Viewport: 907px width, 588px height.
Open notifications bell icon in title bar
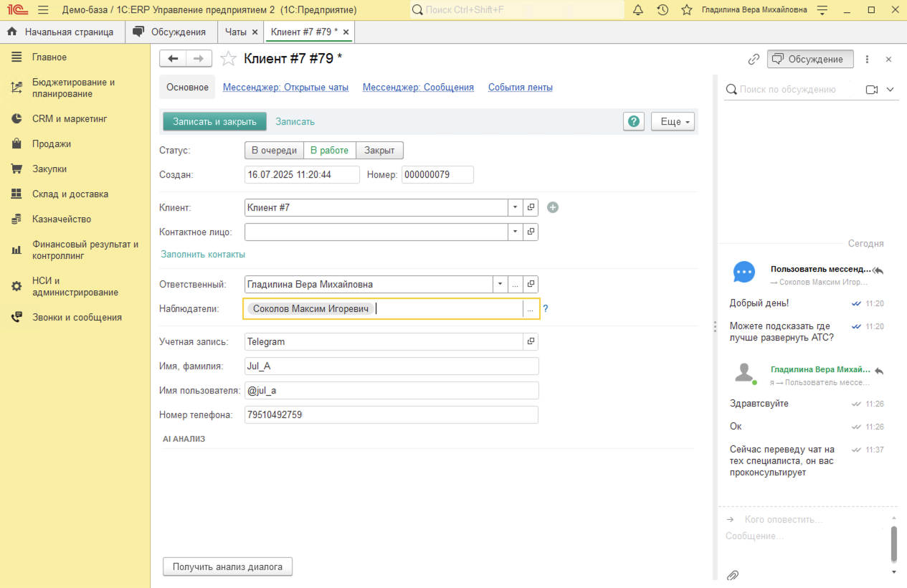[x=638, y=10]
